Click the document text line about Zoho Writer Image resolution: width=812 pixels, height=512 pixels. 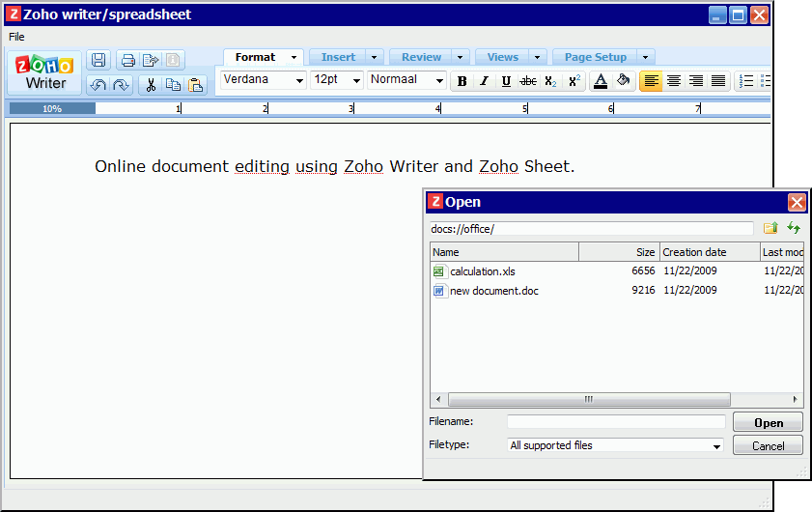[x=334, y=166]
